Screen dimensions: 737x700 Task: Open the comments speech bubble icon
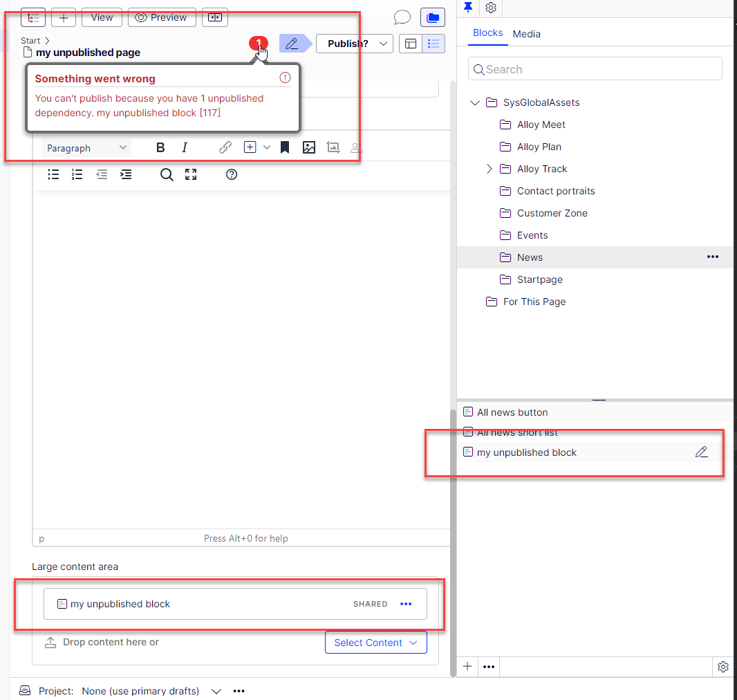402,17
